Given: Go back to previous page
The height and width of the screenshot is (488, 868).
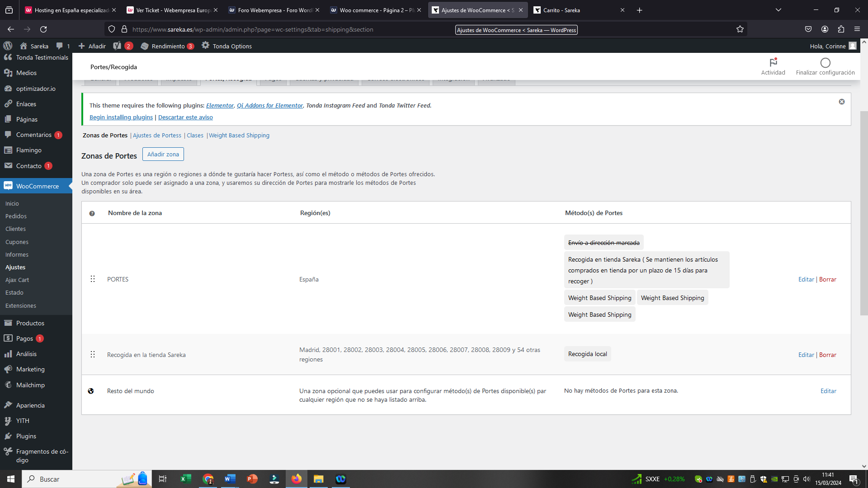Looking at the screenshot, I should [11, 29].
